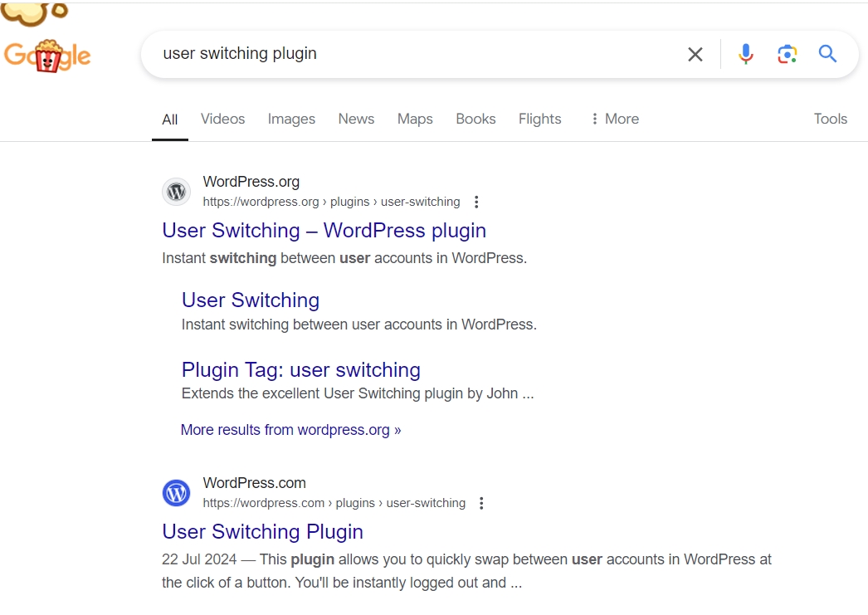Open options for WordPress.org result
The height and width of the screenshot is (615, 868).
(476, 202)
